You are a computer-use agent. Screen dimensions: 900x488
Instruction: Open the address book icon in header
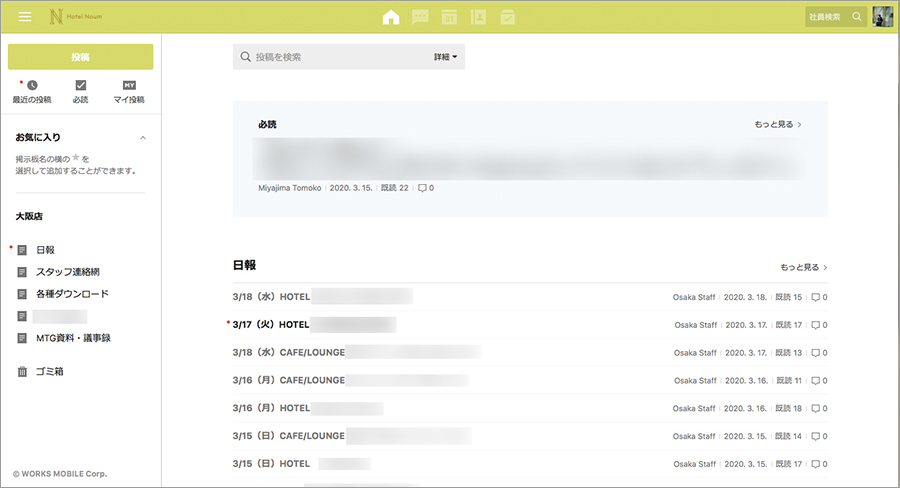478,17
